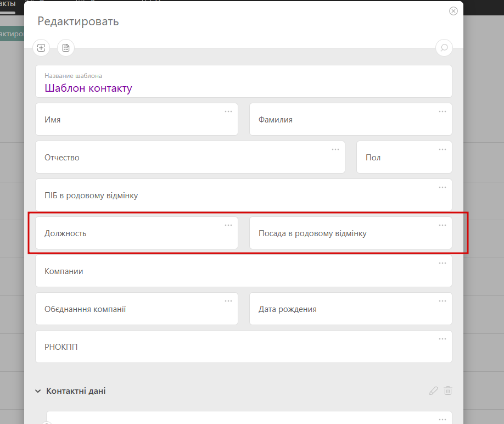Click the document list icon in toolbar
The width and height of the screenshot is (504, 424).
(66, 48)
